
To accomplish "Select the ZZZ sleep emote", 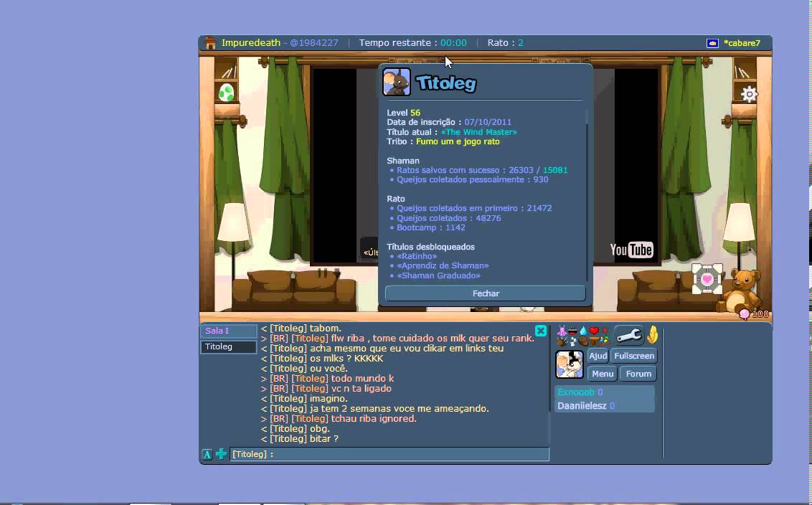I will (x=574, y=341).
